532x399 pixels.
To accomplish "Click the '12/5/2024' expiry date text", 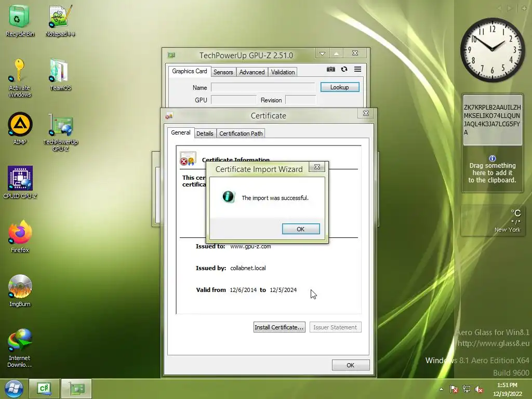I will [283, 290].
